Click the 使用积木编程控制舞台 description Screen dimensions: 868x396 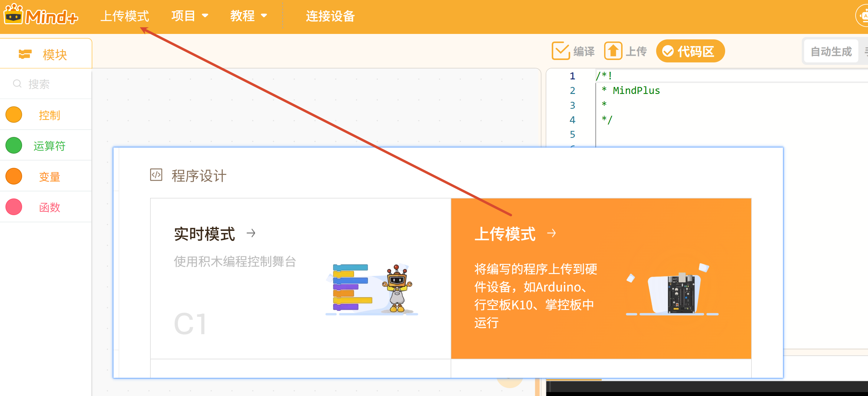235,261
